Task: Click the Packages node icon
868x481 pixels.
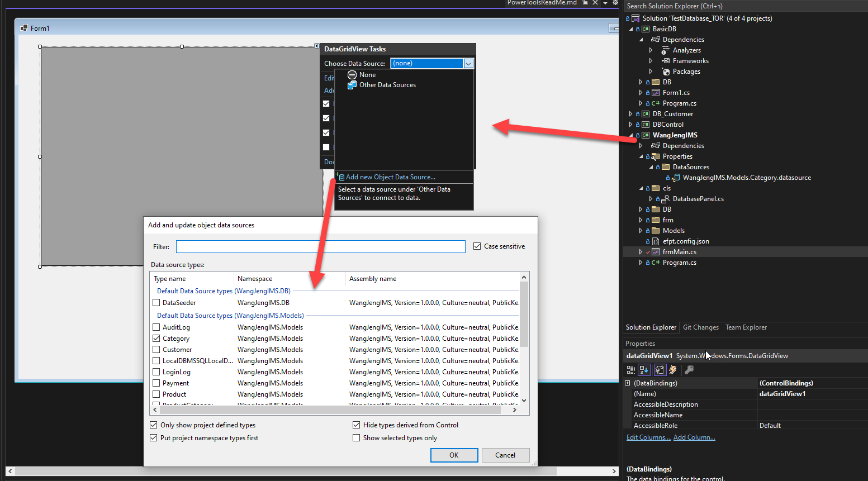Action: pos(666,72)
